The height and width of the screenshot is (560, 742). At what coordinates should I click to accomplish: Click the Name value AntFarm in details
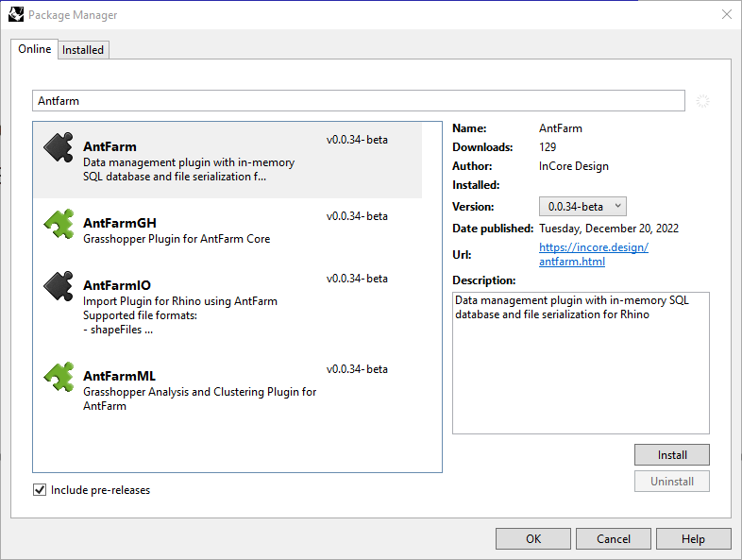click(x=561, y=128)
